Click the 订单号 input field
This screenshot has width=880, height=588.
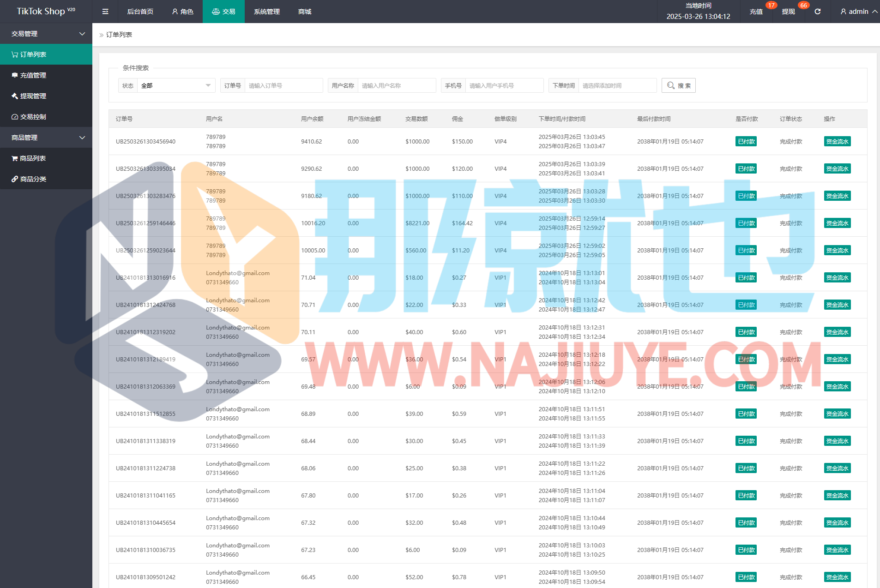point(283,85)
